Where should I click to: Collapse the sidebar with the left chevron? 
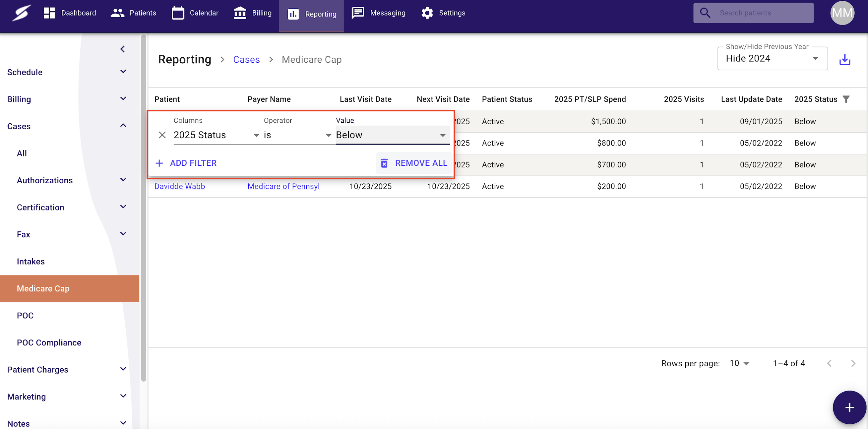point(123,49)
